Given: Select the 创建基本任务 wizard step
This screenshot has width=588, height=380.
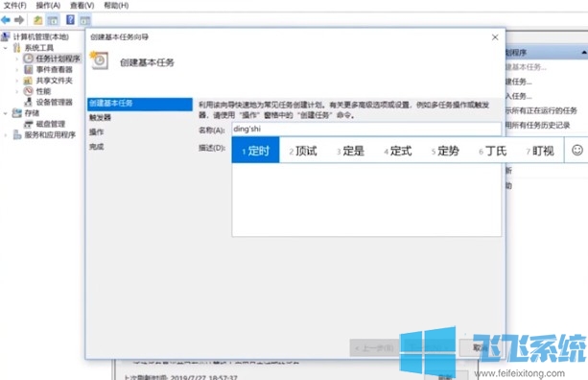Looking at the screenshot, I should 140,104.
